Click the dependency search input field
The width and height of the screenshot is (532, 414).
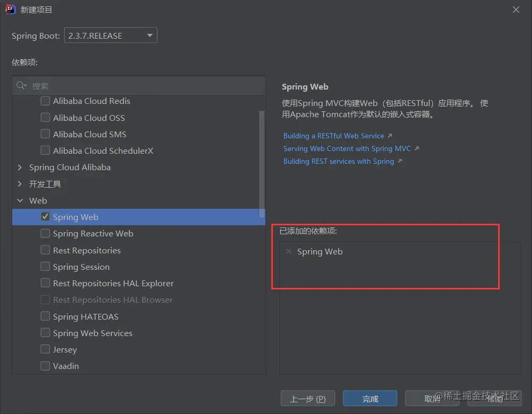(139, 86)
